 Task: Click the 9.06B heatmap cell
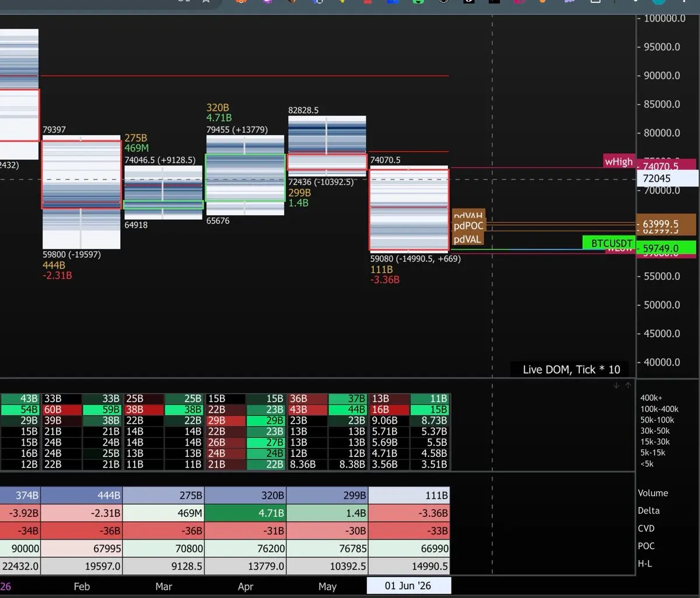(389, 421)
